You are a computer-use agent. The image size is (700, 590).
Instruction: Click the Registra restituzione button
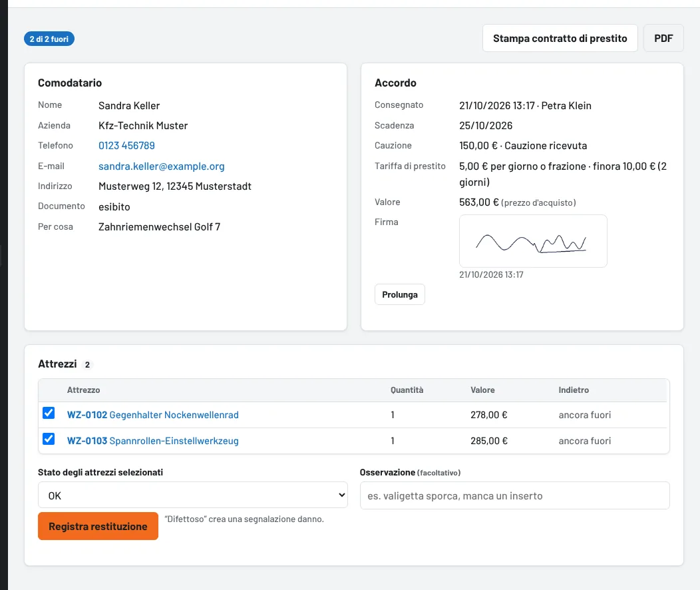pos(98,526)
